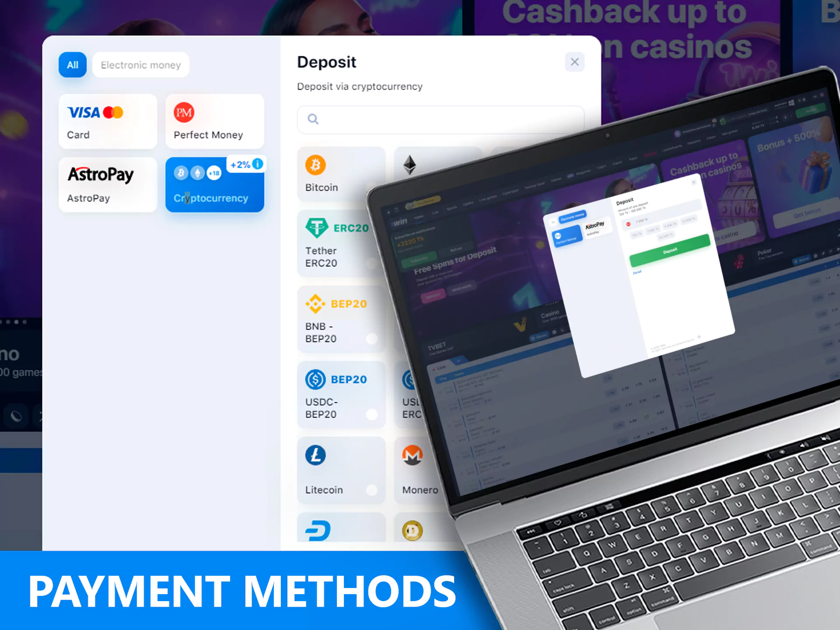Image resolution: width=840 pixels, height=630 pixels.
Task: Click the All payment methods tab
Action: (x=72, y=65)
